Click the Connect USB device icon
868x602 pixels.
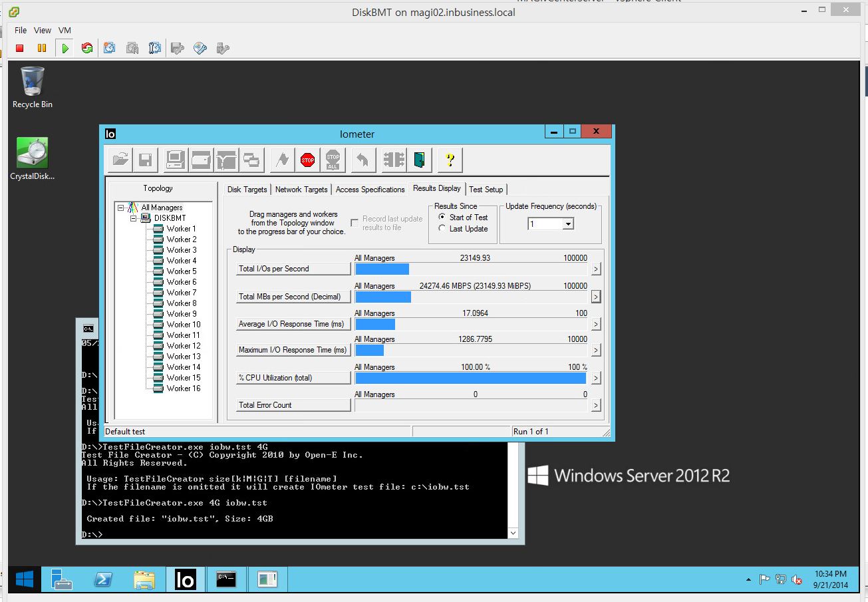pyautogui.click(x=223, y=48)
